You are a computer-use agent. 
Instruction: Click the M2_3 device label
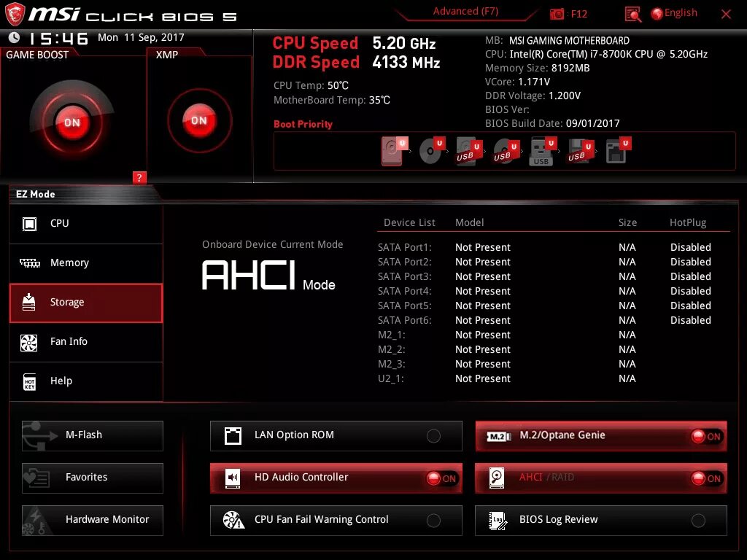pos(392,364)
